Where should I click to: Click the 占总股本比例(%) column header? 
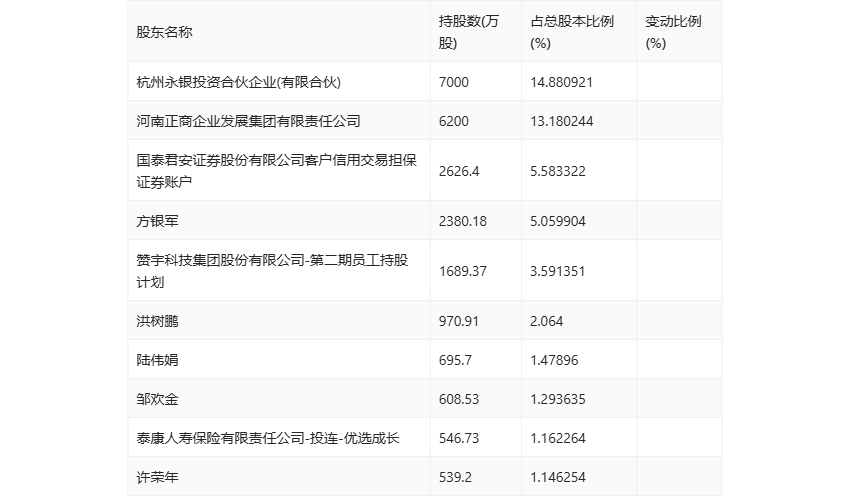572,32
